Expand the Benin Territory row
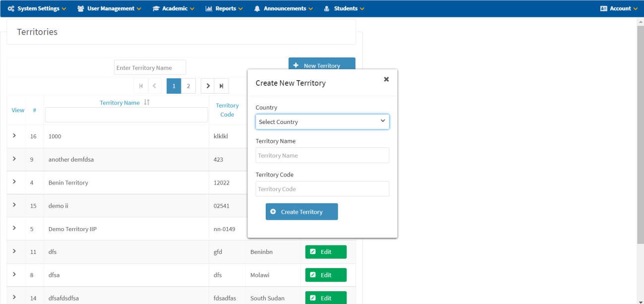The image size is (644, 304). tap(14, 182)
